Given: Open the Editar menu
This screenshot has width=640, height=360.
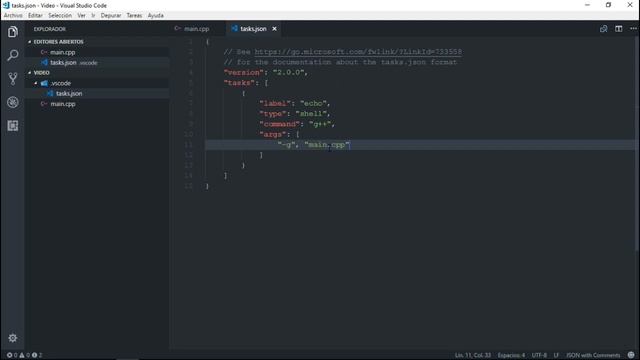Looking at the screenshot, I should click(x=36, y=16).
